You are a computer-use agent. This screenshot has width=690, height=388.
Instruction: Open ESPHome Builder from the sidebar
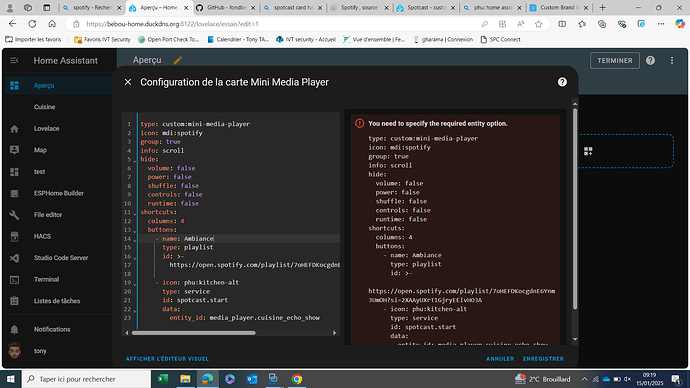(57, 193)
